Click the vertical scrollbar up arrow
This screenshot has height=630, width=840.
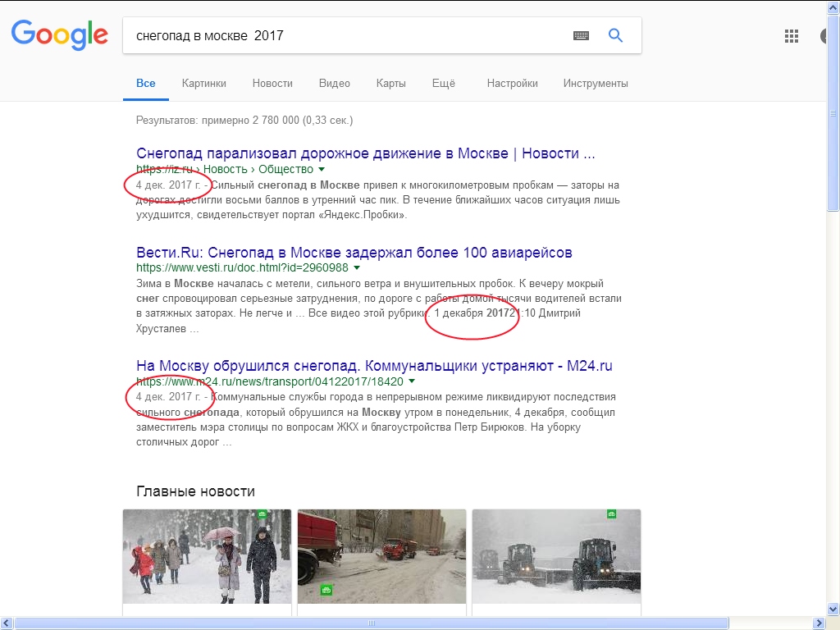coord(833,7)
